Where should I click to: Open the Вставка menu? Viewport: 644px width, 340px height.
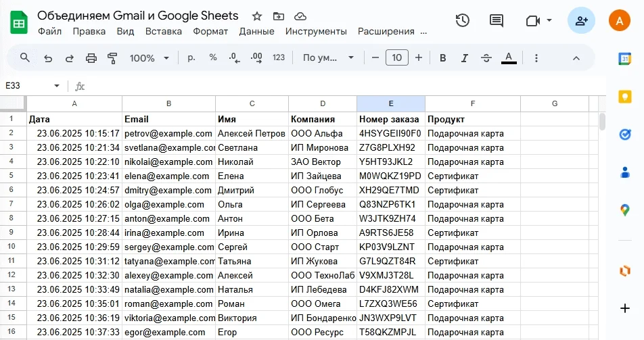coord(164,31)
